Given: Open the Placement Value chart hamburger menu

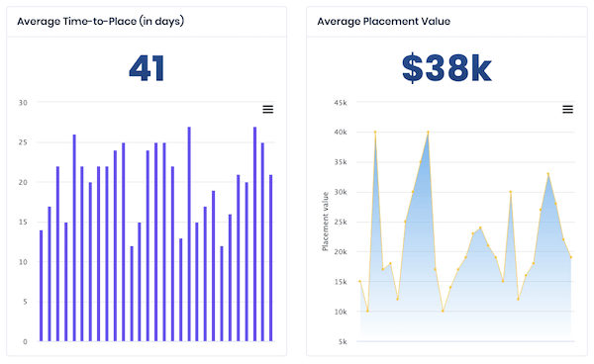Looking at the screenshot, I should (x=567, y=110).
